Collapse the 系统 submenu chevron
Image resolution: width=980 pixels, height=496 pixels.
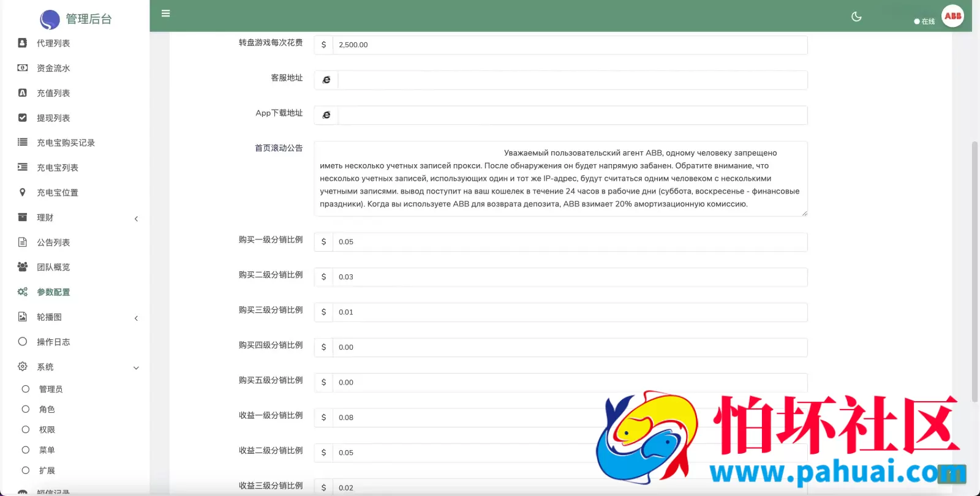[x=136, y=368]
